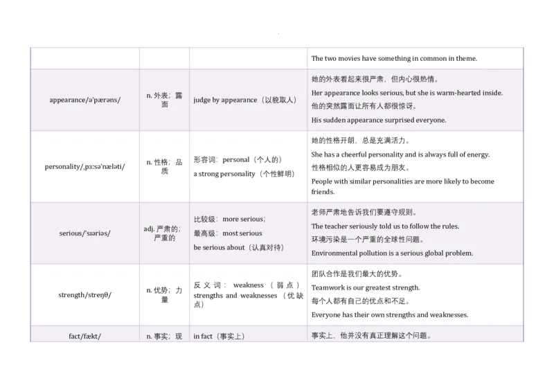Click the line "比较级: more serious;"

coord(230,219)
